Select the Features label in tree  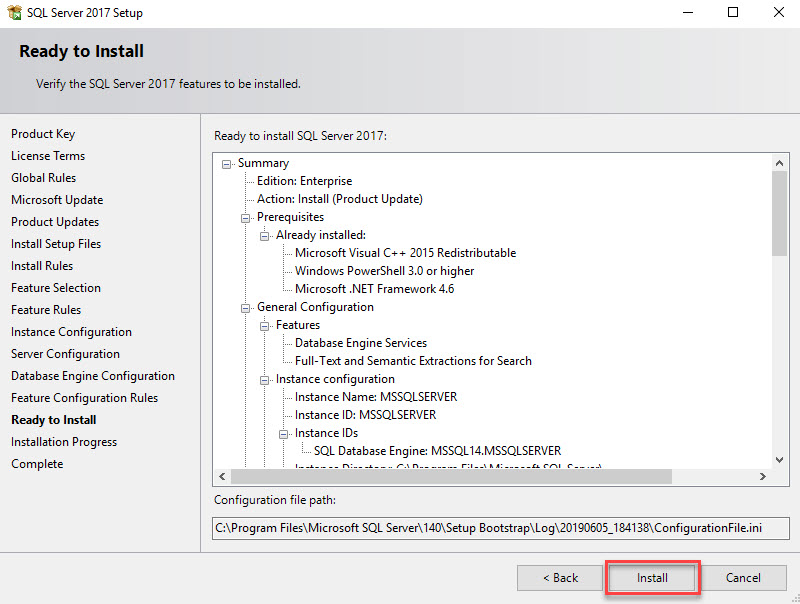(x=298, y=325)
